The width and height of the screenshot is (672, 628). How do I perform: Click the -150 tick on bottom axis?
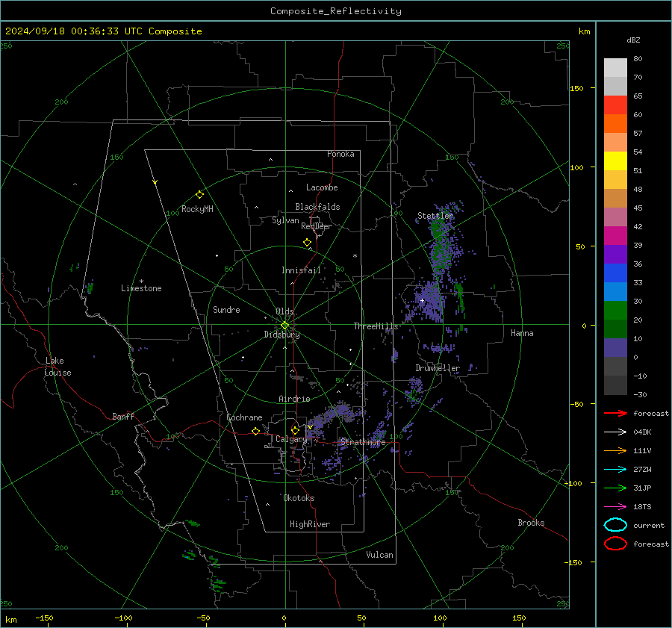[44, 618]
